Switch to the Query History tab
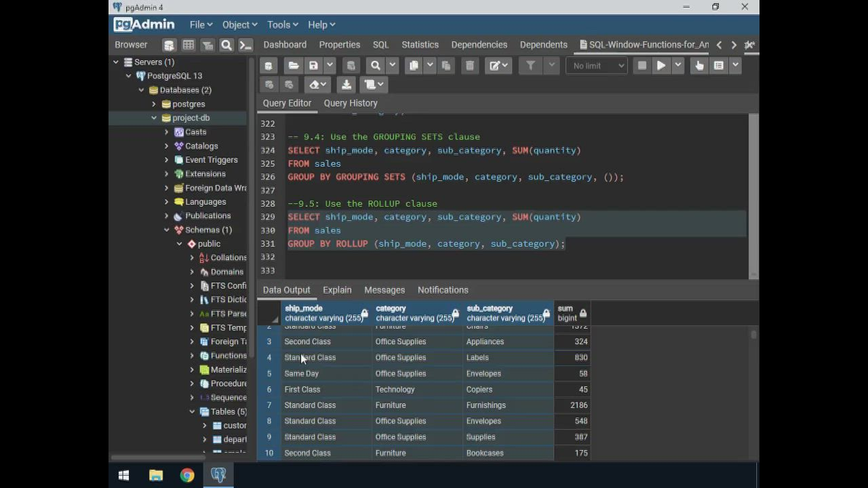The height and width of the screenshot is (488, 868). 351,103
